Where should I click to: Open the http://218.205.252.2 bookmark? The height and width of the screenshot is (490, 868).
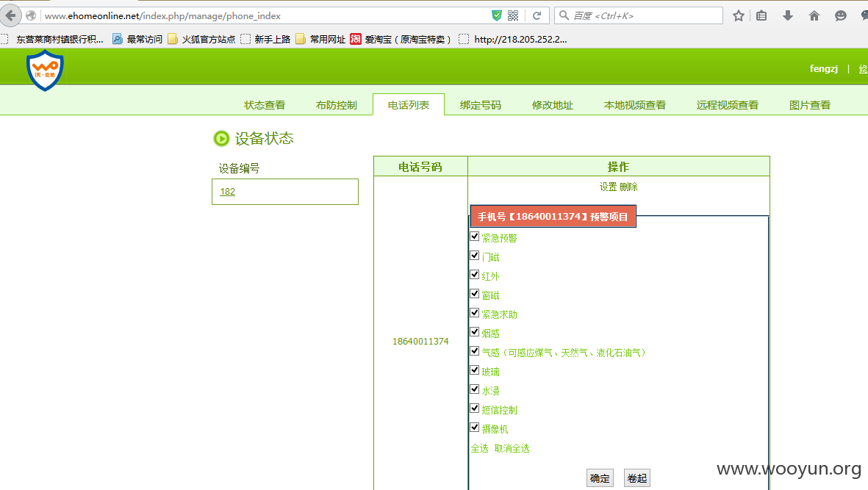click(513, 39)
